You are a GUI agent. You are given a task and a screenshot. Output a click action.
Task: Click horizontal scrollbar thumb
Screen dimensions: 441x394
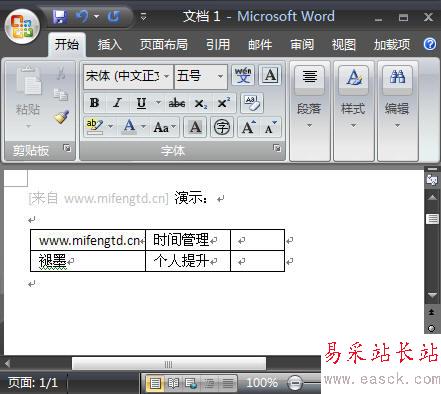tap(169, 364)
